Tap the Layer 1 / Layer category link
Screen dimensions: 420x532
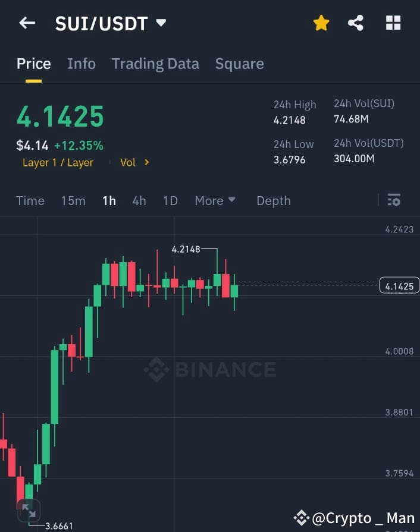click(x=58, y=162)
